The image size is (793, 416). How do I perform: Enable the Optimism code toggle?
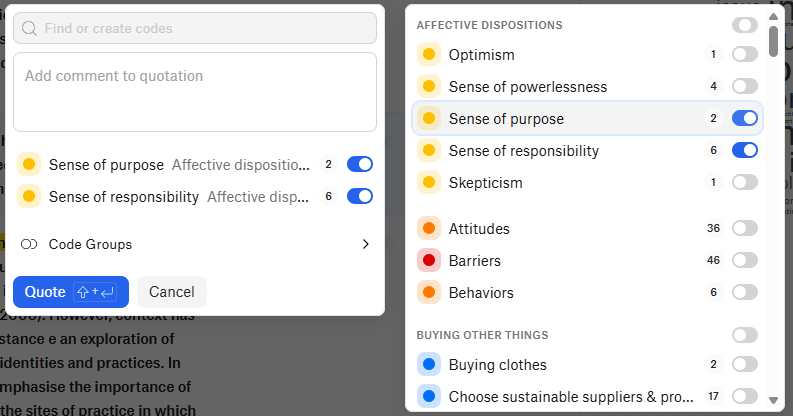pyautogui.click(x=744, y=55)
